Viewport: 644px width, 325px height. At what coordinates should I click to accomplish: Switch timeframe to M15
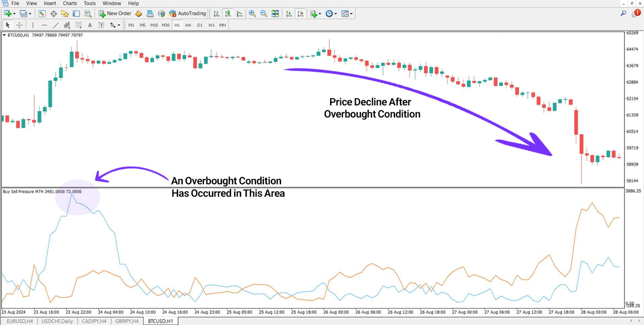pyautogui.click(x=154, y=25)
